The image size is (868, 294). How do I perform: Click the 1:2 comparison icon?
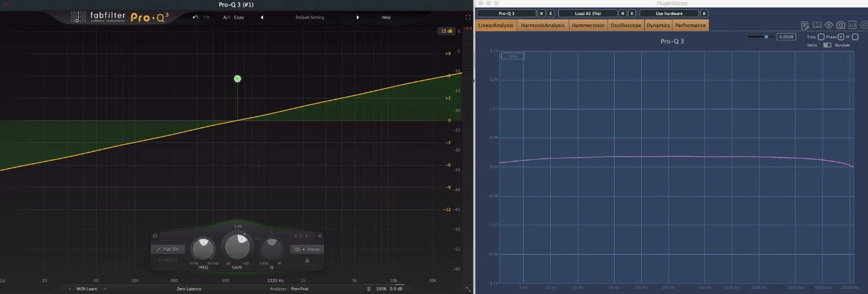[852, 25]
